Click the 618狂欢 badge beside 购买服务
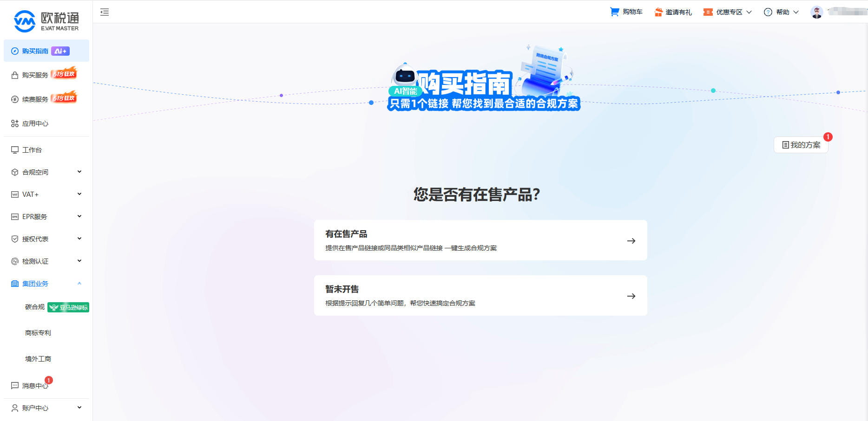This screenshot has height=421, width=868. point(64,73)
